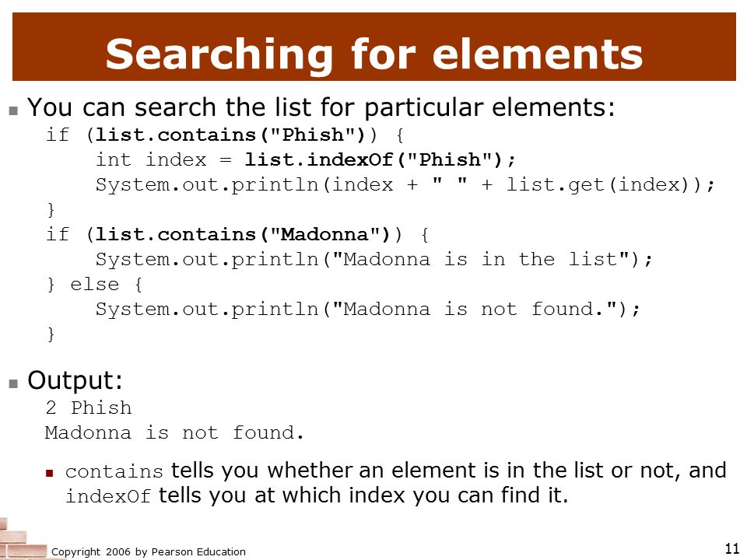This screenshot has height=560, width=747.
Task: Click the println line using 'list.get(index)'
Action: (405, 185)
